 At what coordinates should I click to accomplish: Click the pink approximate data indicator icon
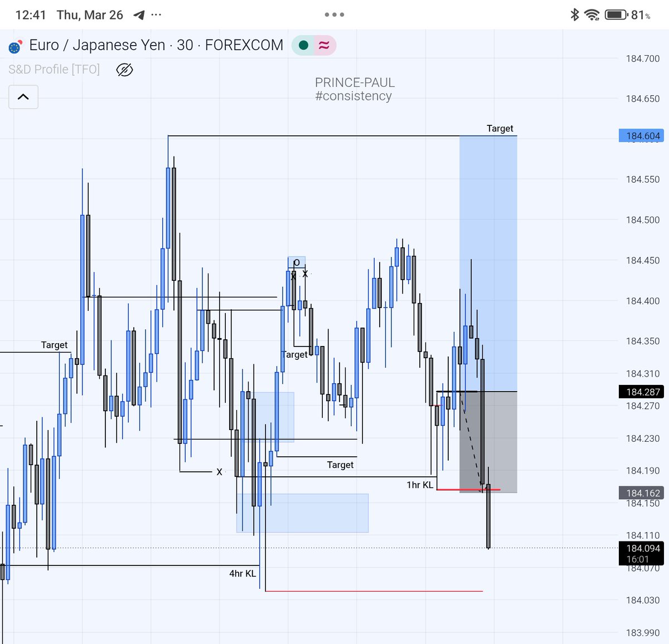324,45
